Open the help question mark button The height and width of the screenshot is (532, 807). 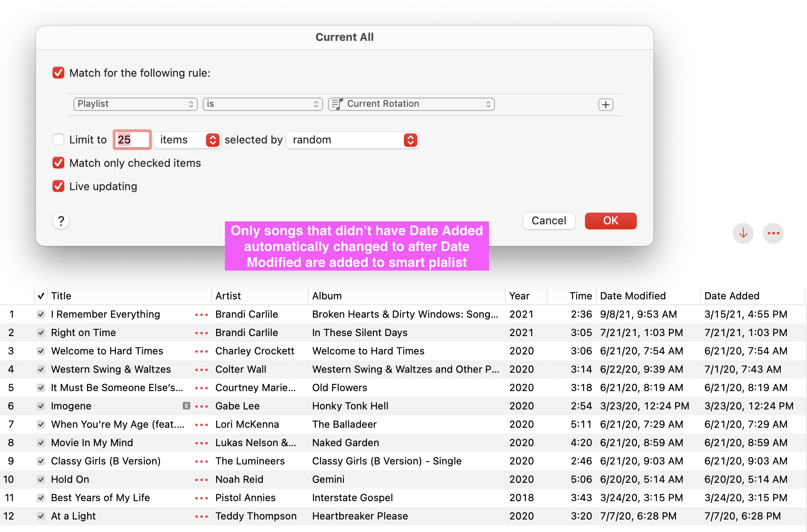coord(61,221)
